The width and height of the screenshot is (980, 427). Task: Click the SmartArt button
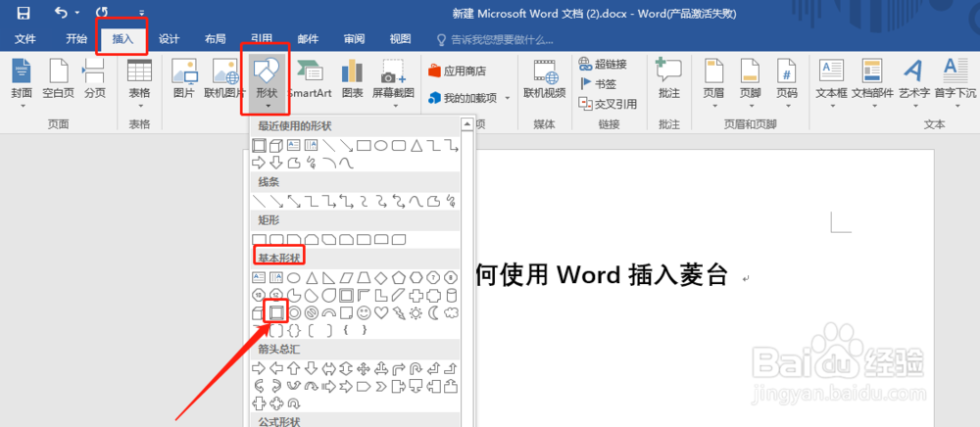pos(310,79)
